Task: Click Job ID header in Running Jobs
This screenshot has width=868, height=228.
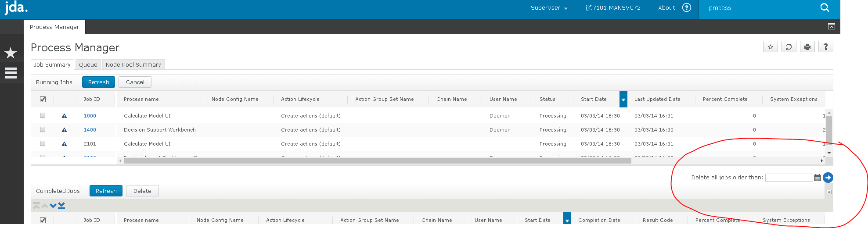Action: (92, 100)
